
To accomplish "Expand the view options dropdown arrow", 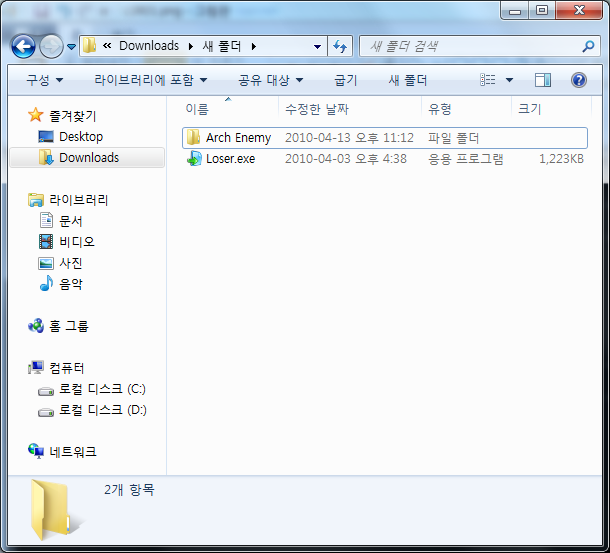I will [509, 80].
